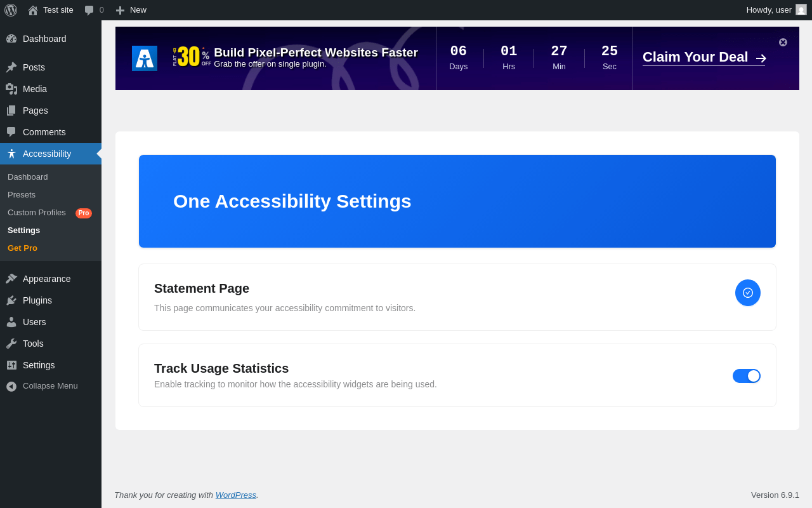Open the New content dropdown

click(131, 10)
